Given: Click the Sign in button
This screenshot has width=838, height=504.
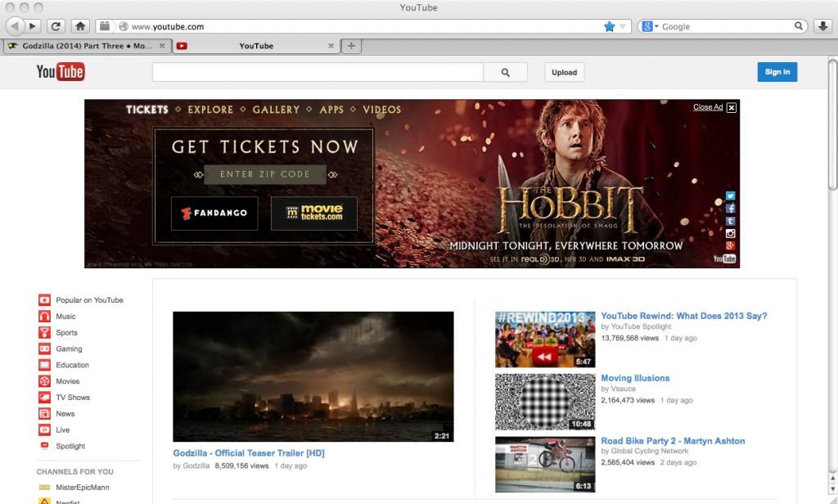Looking at the screenshot, I should 777,72.
